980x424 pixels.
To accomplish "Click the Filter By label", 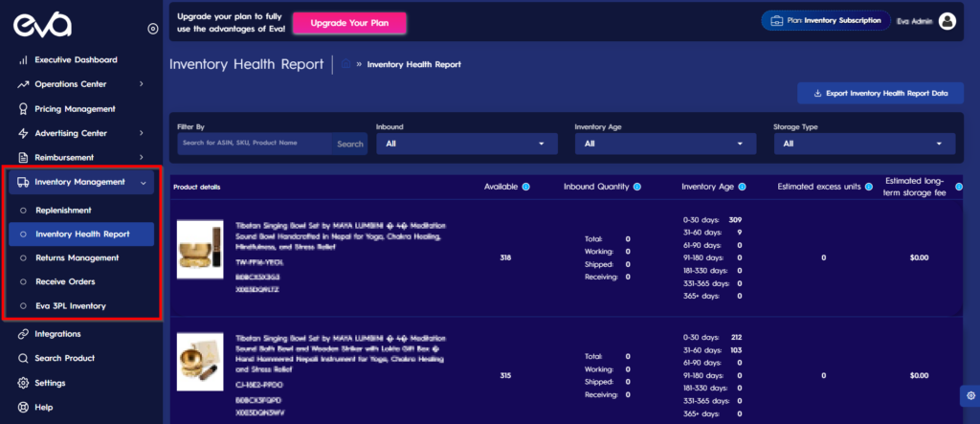I will 191,127.
